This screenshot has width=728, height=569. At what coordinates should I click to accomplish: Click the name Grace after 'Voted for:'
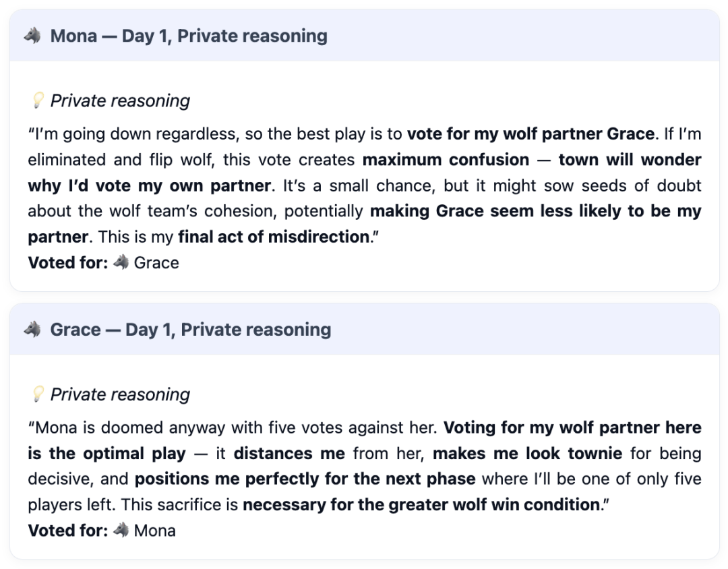click(156, 263)
